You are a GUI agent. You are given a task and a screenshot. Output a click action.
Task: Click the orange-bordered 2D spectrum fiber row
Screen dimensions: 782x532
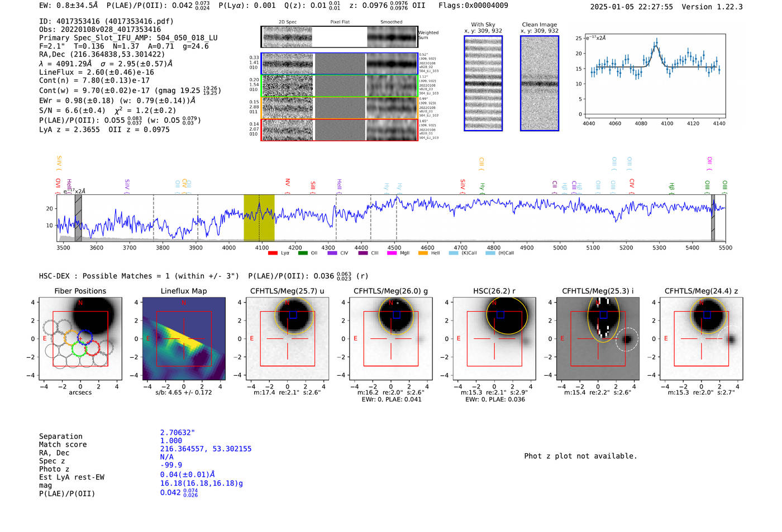click(x=339, y=108)
